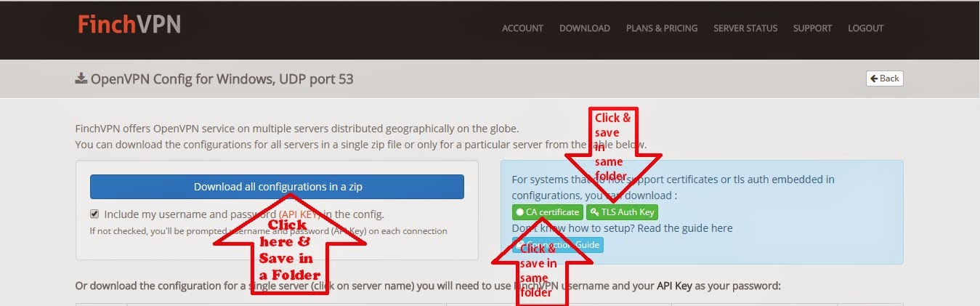Download the TLS Auth Key

622,212
